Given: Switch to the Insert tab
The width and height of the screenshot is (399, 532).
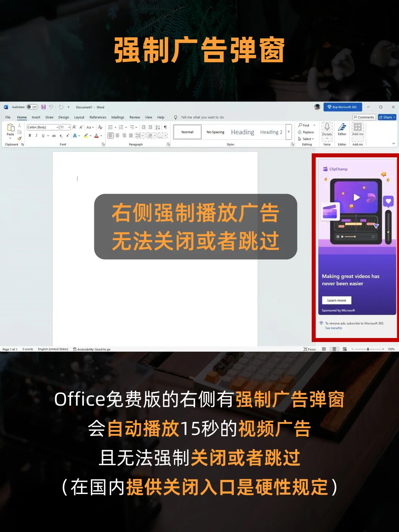Looking at the screenshot, I should point(36,117).
